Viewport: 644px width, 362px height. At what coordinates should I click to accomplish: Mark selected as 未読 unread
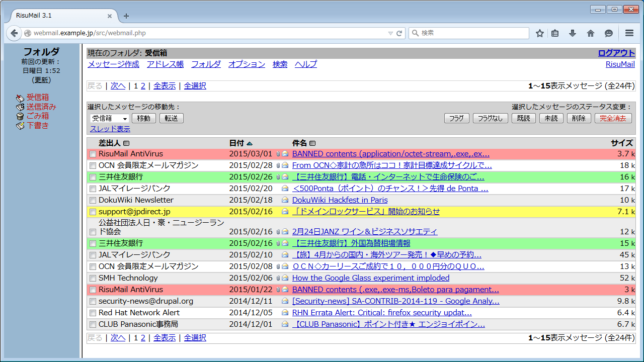(551, 118)
